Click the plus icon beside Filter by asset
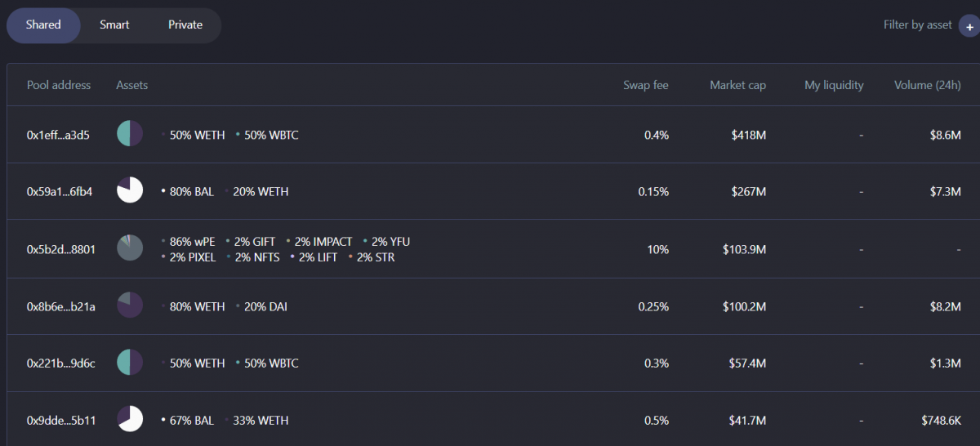This screenshot has height=446, width=980. click(969, 25)
